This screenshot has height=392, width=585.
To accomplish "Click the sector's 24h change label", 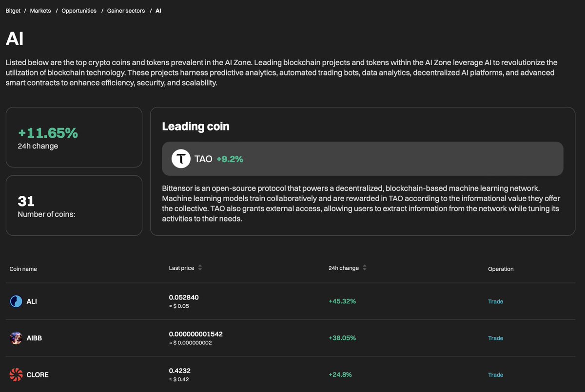I will (38, 146).
